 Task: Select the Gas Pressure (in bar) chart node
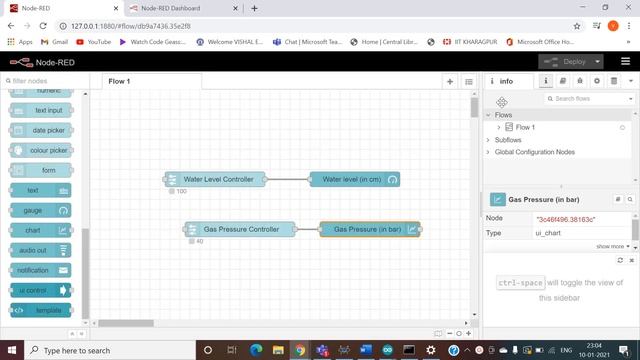(370, 229)
